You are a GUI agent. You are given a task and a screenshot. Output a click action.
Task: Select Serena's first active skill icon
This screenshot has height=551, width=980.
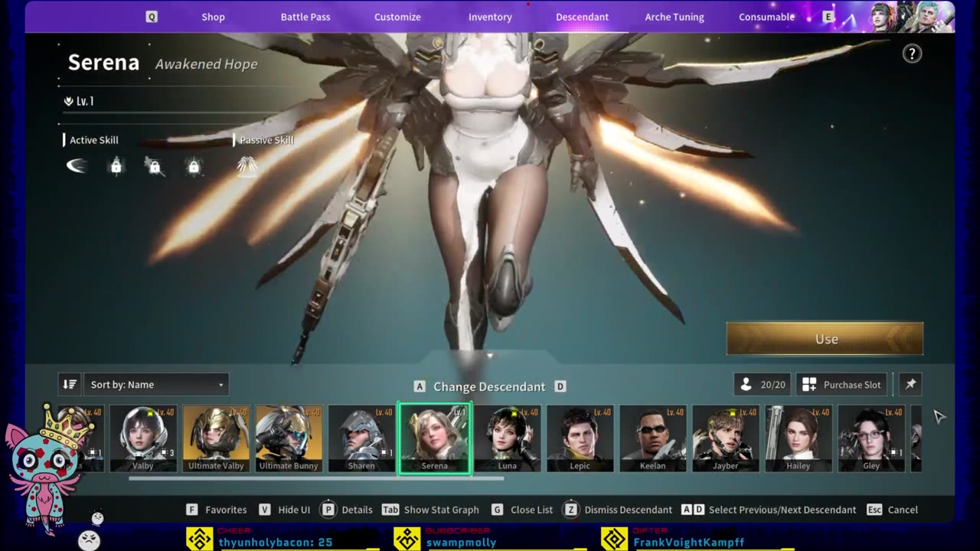(77, 165)
